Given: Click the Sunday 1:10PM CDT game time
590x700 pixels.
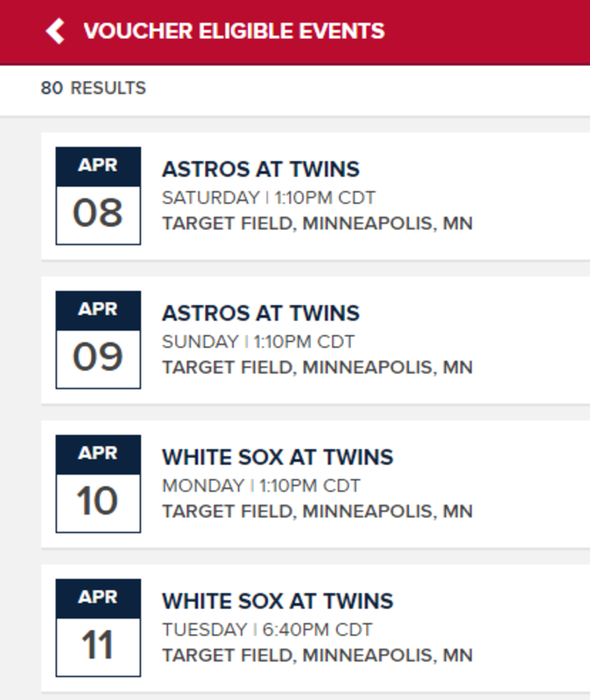Looking at the screenshot, I should pos(258,342).
